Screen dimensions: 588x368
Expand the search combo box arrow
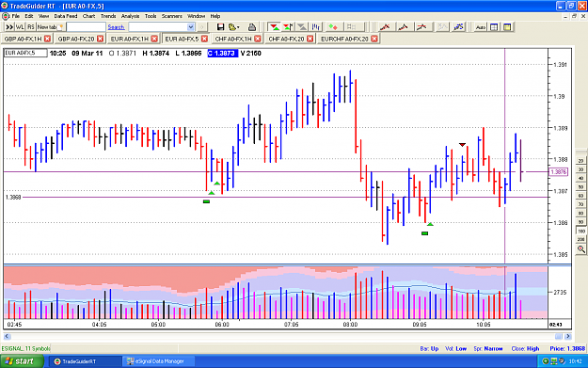pos(190,27)
